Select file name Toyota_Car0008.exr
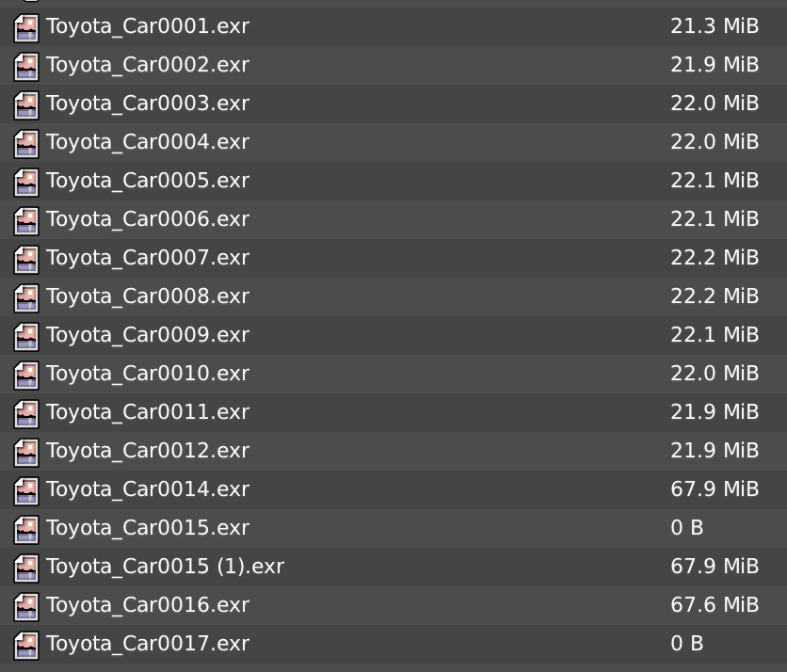787x672 pixels. coord(148,297)
